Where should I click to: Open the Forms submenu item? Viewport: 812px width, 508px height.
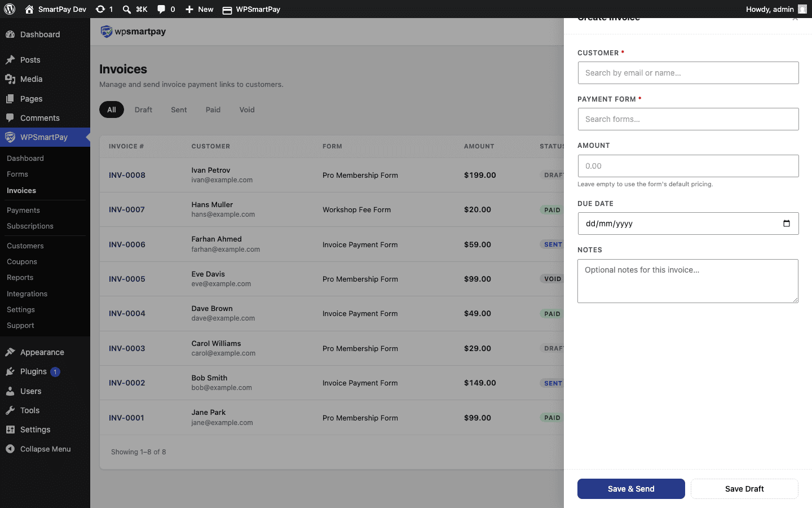pos(17,174)
